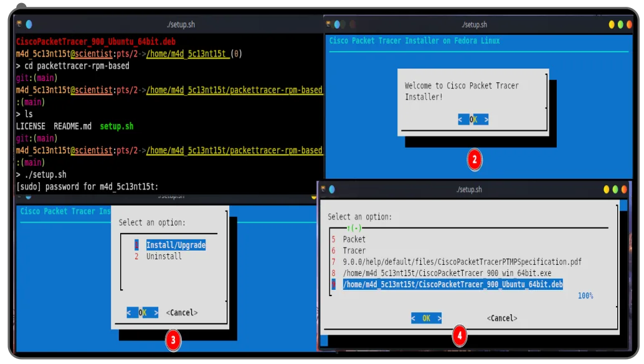Click orange window button of top-right terminal

[629, 25]
